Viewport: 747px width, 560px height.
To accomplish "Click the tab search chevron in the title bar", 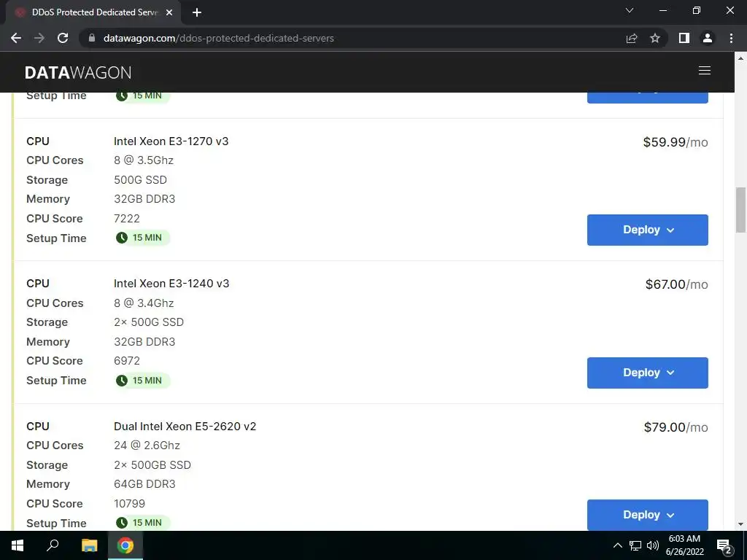I will tap(630, 10).
